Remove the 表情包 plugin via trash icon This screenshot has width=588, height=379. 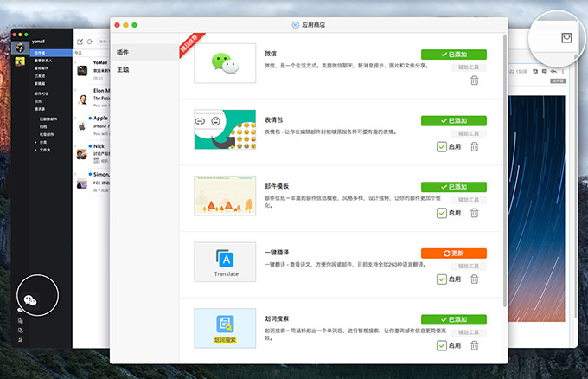pyautogui.click(x=475, y=147)
